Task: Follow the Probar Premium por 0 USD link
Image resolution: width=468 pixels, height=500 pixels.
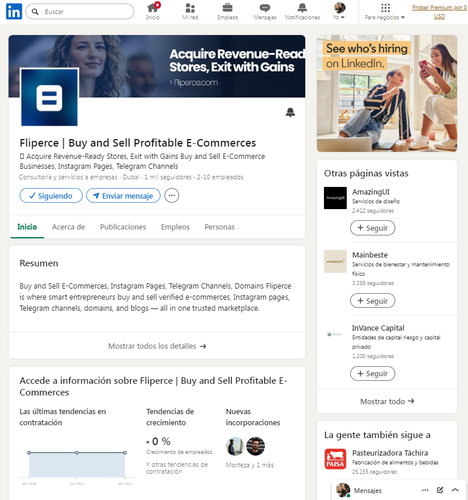Action: pos(439,12)
